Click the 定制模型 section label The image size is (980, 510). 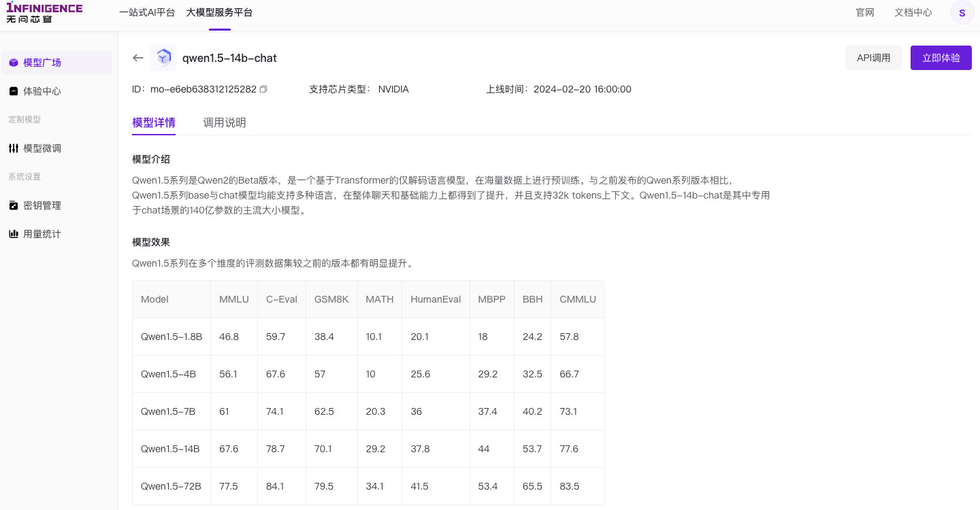pos(24,120)
